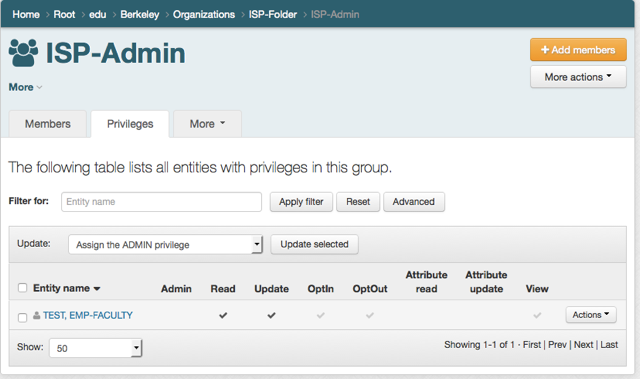Check the TEST, EMP-FACULTY row checkbox
Viewport: 640px width, 379px height.
pos(22,317)
